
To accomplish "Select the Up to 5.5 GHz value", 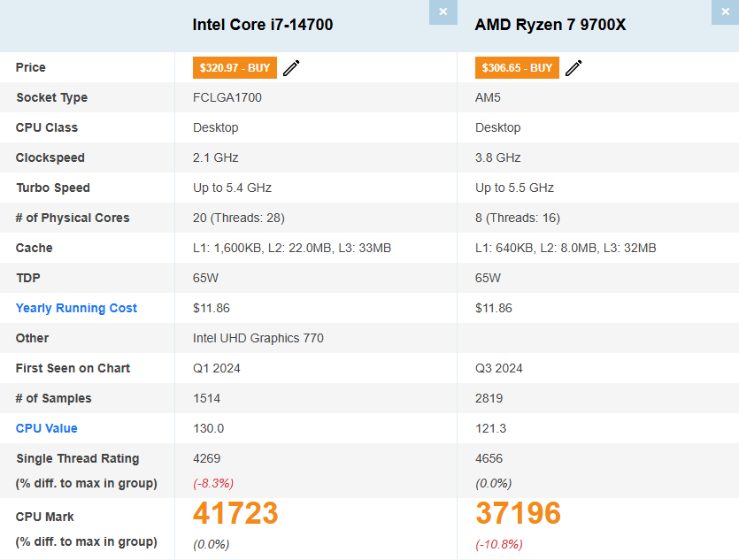I will click(x=514, y=188).
